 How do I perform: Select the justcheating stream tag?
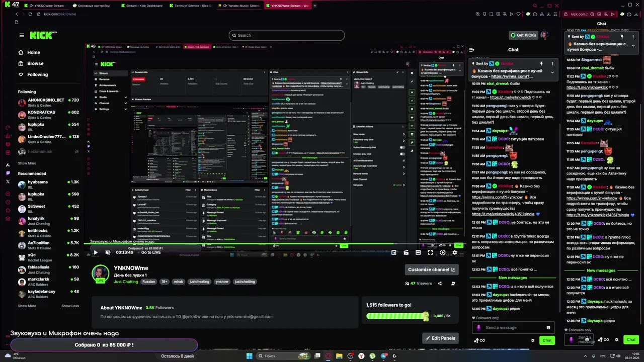[199, 282]
